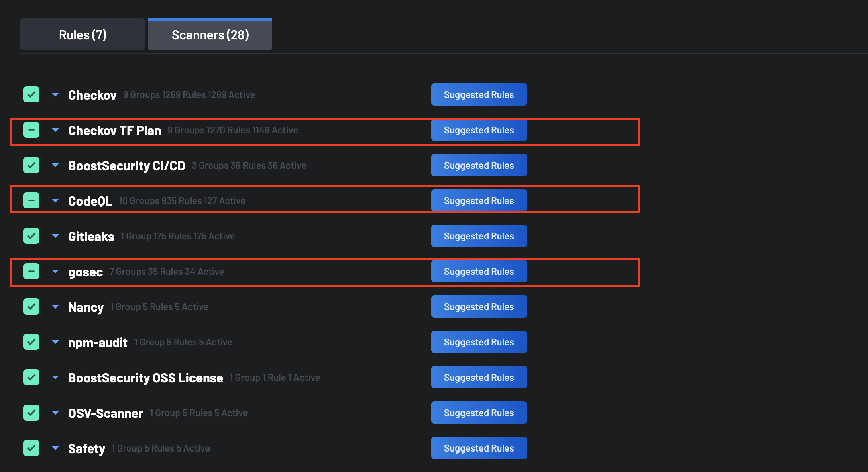Click the CodeQL scanner name

click(90, 201)
